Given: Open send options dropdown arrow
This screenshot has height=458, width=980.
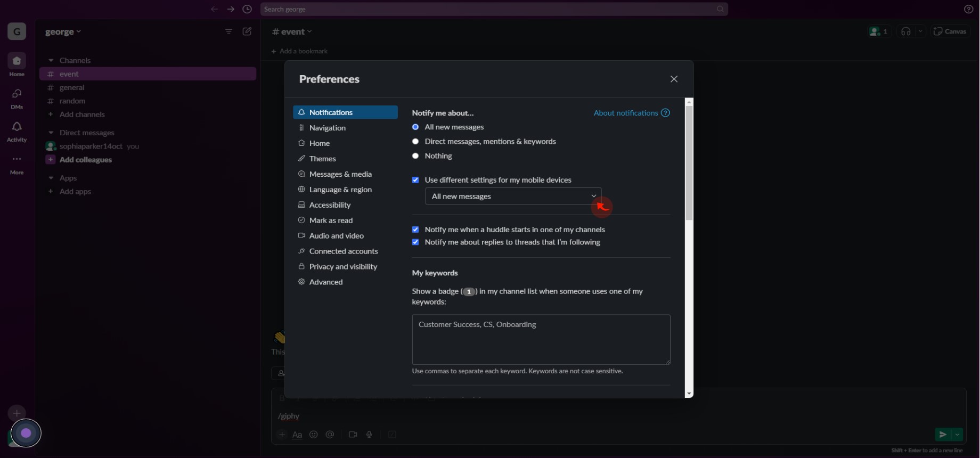Looking at the screenshot, I should [x=957, y=435].
